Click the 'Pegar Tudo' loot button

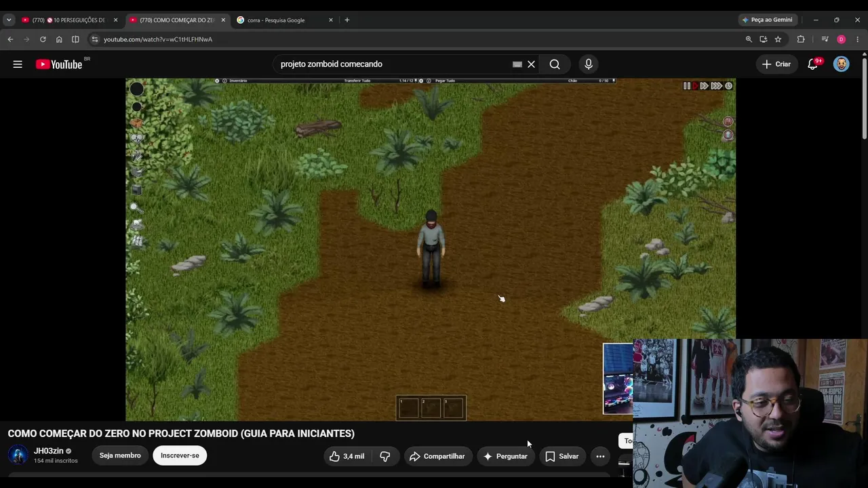[x=445, y=81]
